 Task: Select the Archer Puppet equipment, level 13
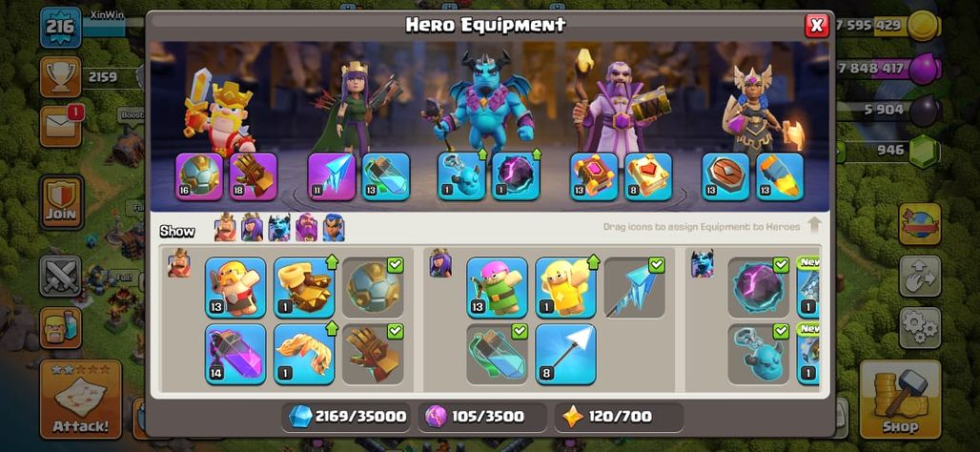pyautogui.click(x=497, y=288)
